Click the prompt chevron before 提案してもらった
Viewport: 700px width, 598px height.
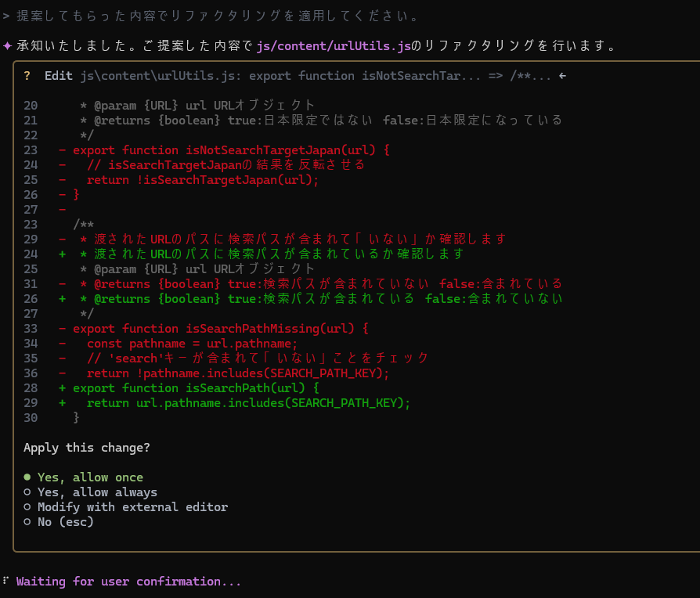pos(5,16)
